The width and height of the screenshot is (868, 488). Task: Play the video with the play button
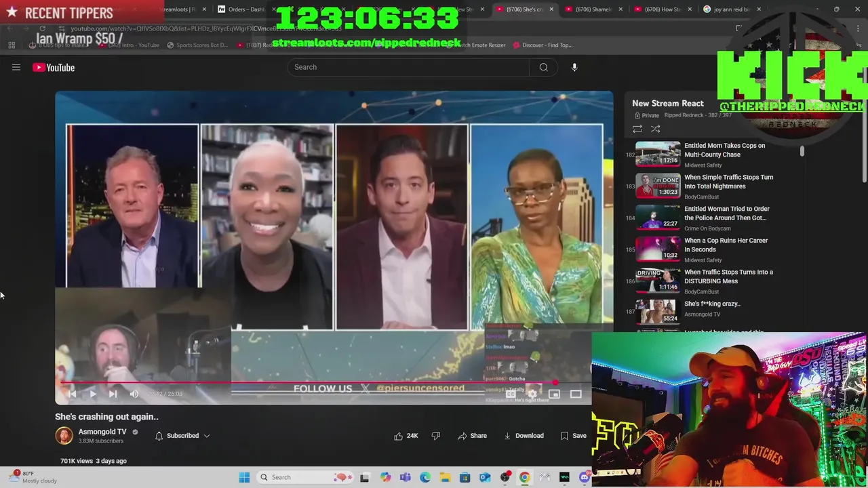[x=93, y=394]
